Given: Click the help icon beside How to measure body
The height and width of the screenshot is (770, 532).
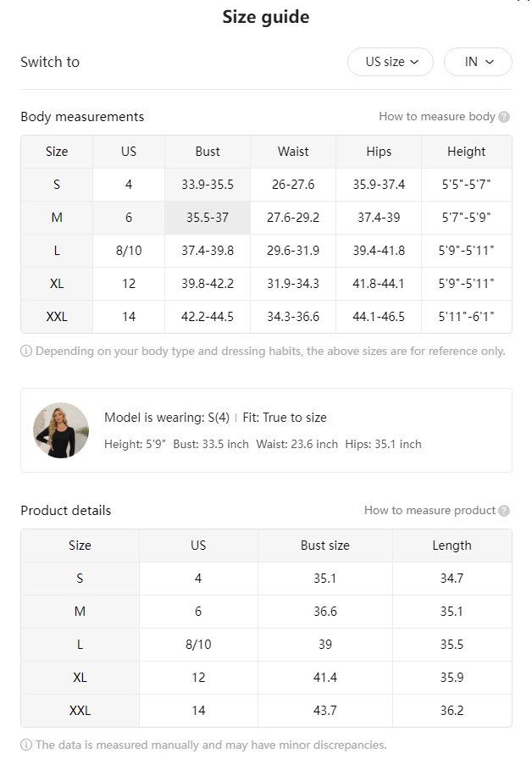Looking at the screenshot, I should coord(503,117).
